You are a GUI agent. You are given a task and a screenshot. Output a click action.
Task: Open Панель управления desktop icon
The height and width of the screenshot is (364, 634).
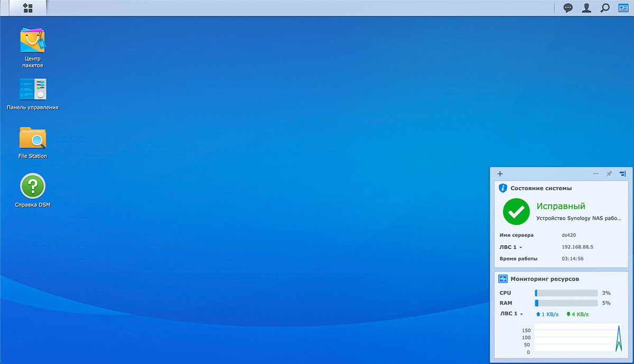click(33, 94)
